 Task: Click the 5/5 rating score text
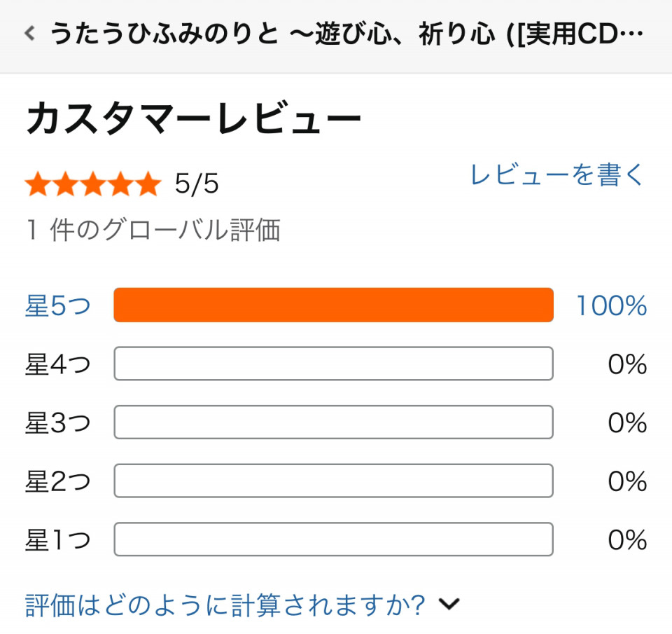(197, 185)
